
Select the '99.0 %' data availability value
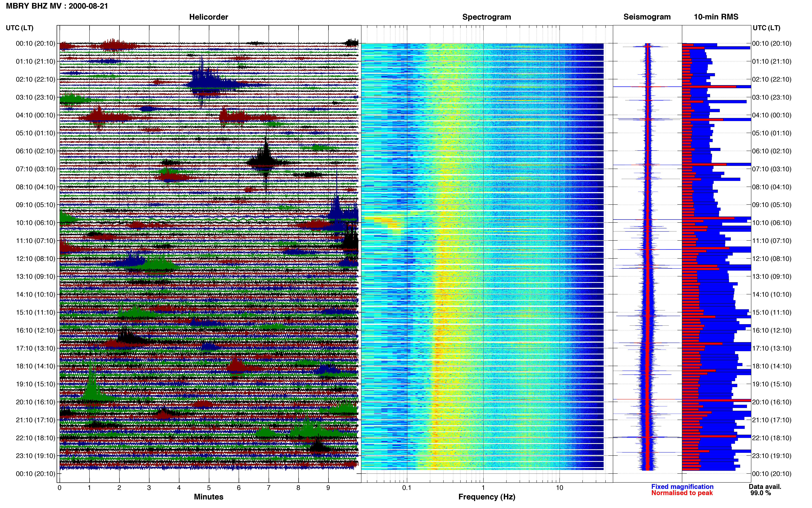tap(761, 493)
